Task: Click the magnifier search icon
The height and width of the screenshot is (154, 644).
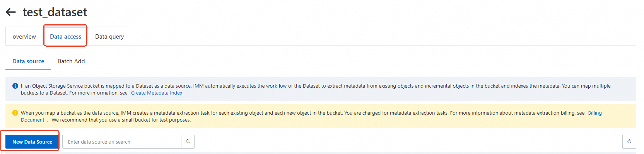Action: point(188,142)
